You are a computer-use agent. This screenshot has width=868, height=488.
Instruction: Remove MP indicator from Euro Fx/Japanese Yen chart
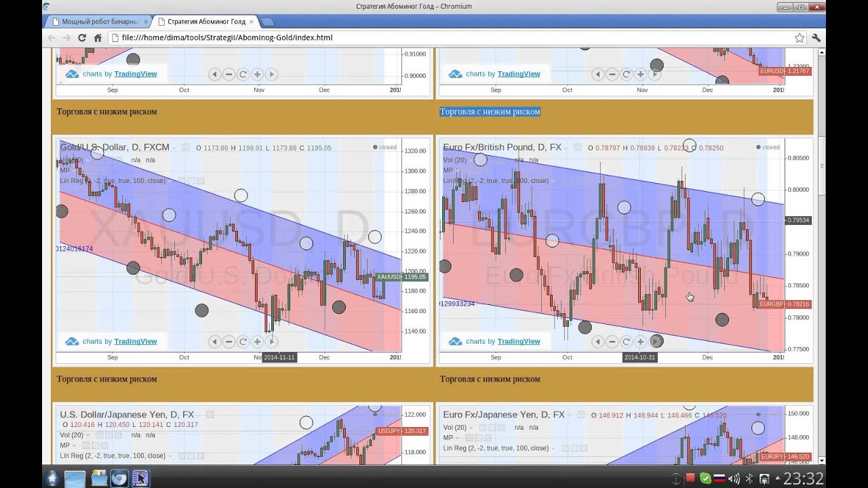[x=488, y=438]
